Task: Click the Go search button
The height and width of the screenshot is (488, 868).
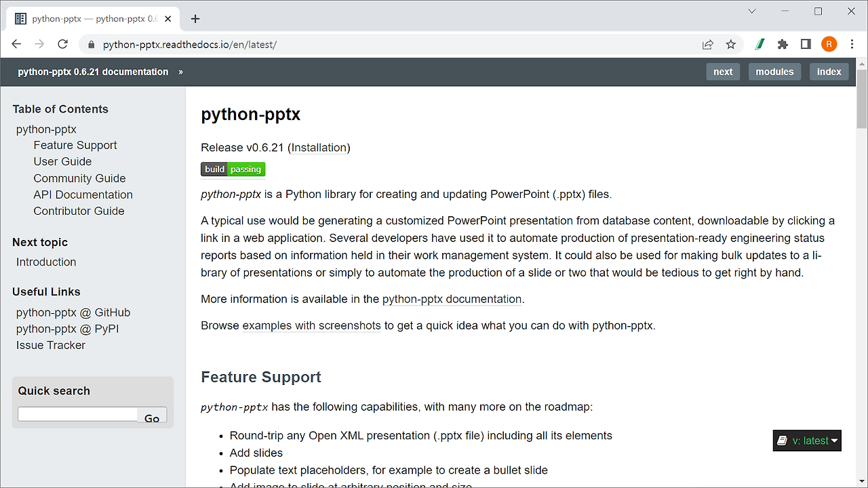Action: click(x=152, y=416)
